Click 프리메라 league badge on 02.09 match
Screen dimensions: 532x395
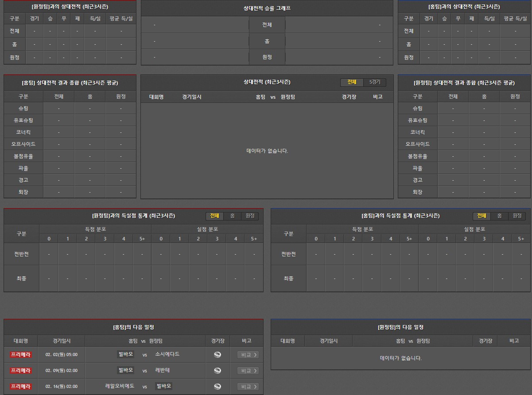click(21, 371)
